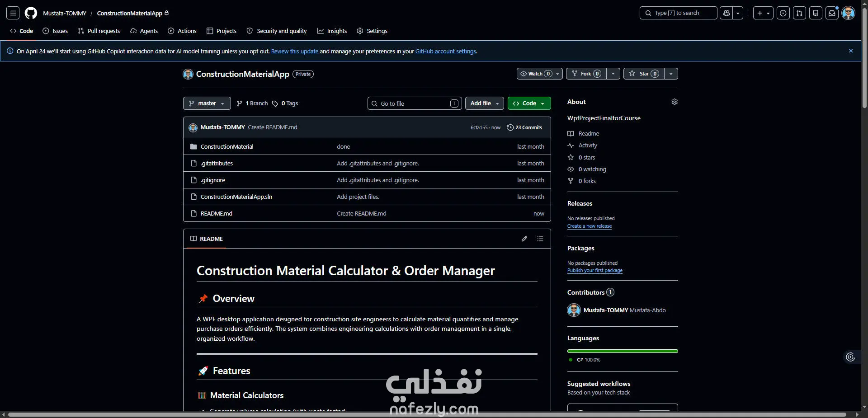868x418 pixels.
Task: Switch to the Pull requests tab
Action: 99,31
